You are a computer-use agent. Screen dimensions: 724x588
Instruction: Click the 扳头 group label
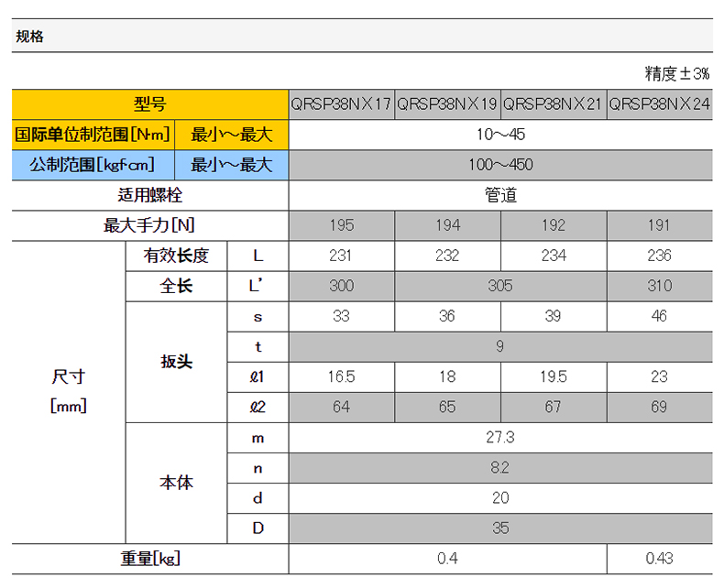click(x=176, y=362)
